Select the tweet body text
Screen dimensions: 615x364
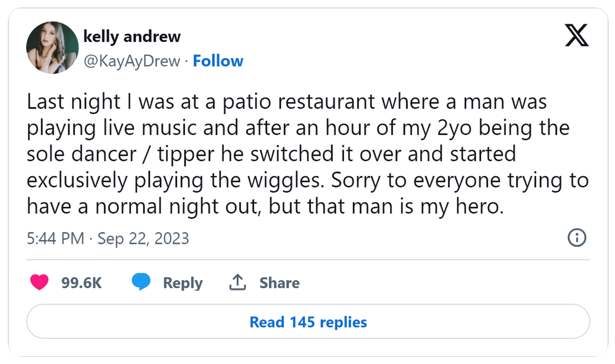pyautogui.click(x=291, y=151)
